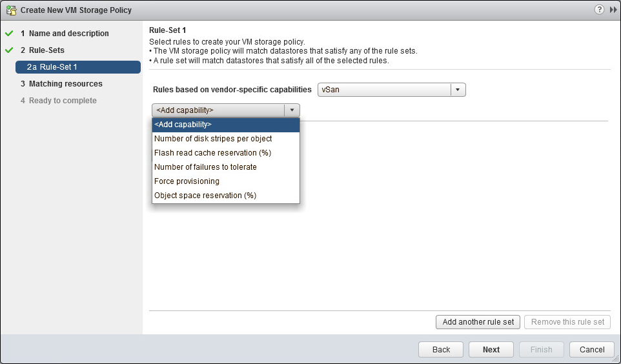Screen dimensions: 621x364
Task: Click the double-arrow expand icon in title bar
Action: pyautogui.click(x=613, y=10)
